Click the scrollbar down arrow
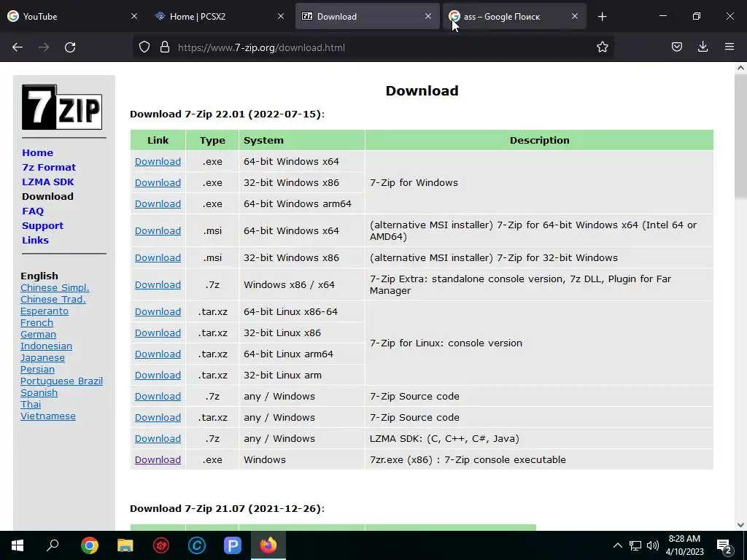The height and width of the screenshot is (560, 747). 740,525
